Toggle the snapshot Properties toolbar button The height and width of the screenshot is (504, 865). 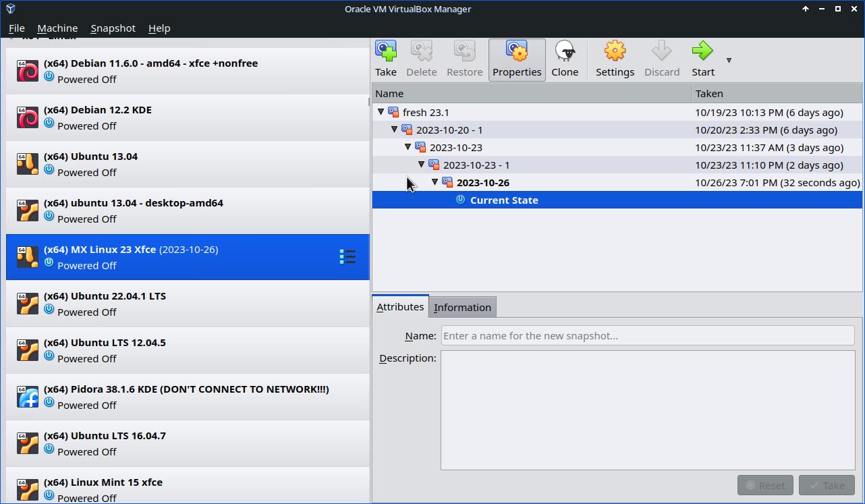(x=517, y=59)
